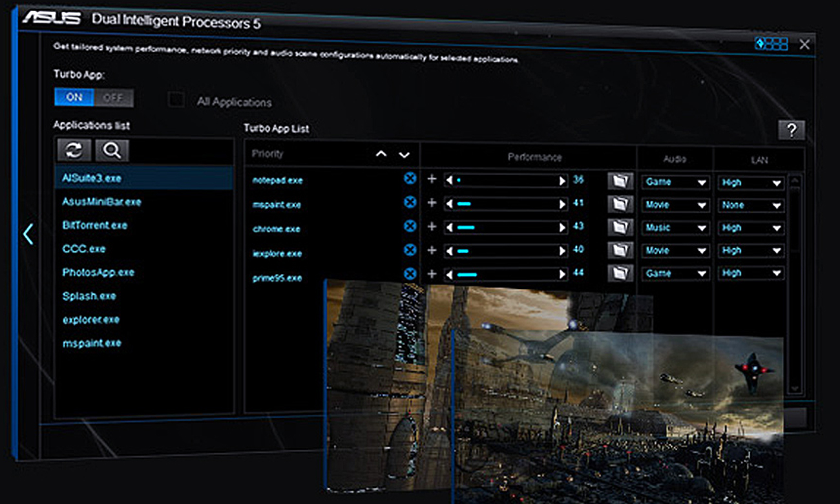Switch Turbo App to OFF
Image resolution: width=840 pixels, height=504 pixels.
(x=114, y=98)
